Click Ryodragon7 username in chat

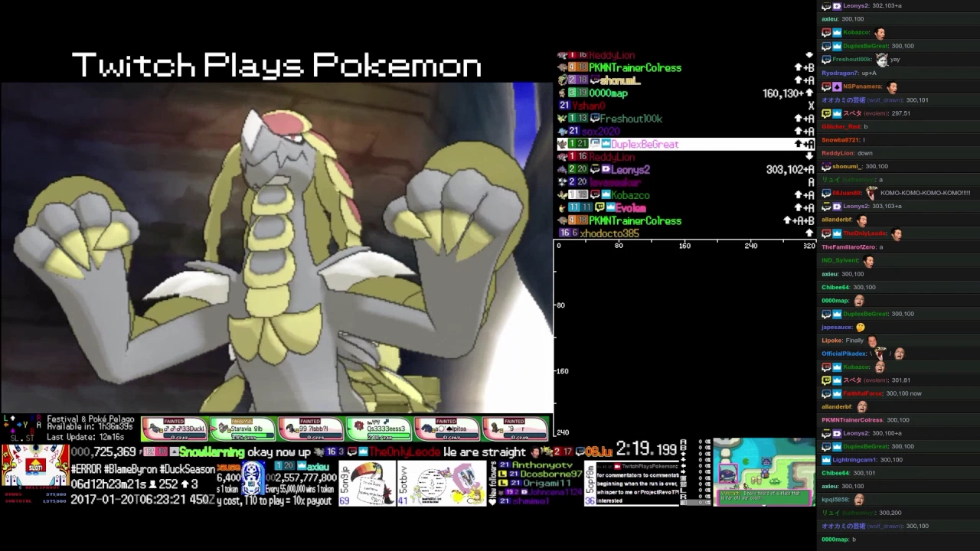[x=839, y=73]
